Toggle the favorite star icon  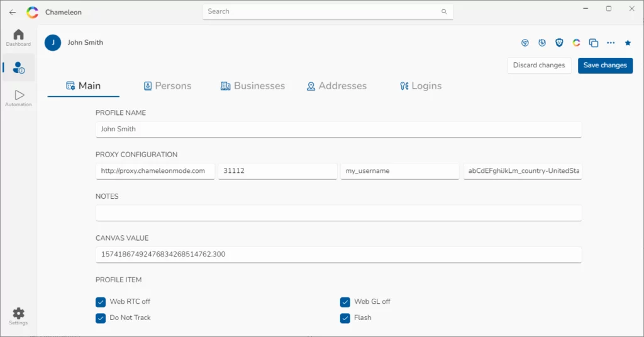(x=628, y=43)
